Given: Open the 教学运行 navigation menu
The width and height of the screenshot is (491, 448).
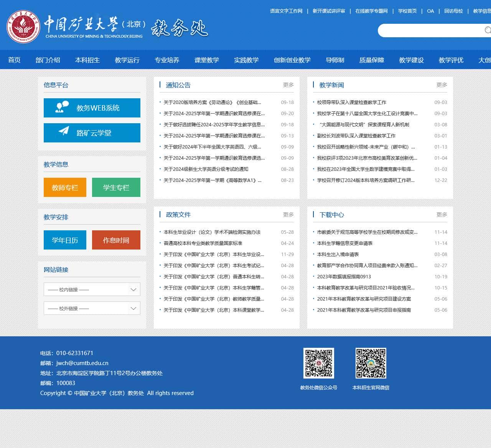Looking at the screenshot, I should (x=127, y=60).
